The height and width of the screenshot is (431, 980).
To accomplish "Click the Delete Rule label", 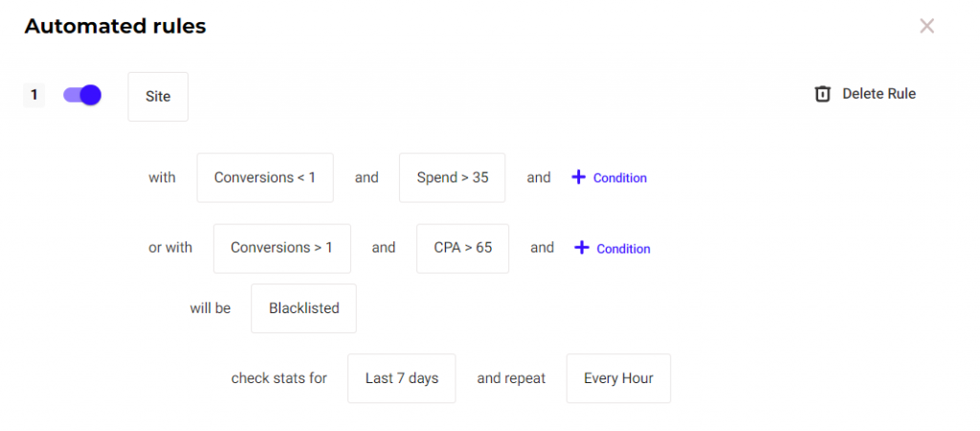I will pos(879,94).
